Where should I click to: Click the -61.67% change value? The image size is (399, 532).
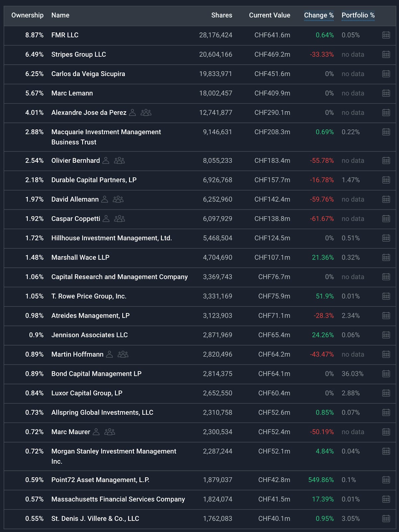pyautogui.click(x=322, y=218)
